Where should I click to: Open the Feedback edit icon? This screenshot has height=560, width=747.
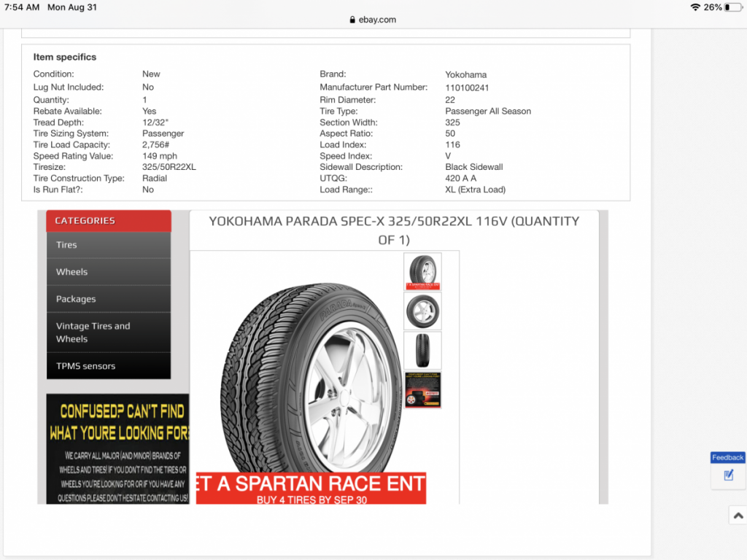729,475
